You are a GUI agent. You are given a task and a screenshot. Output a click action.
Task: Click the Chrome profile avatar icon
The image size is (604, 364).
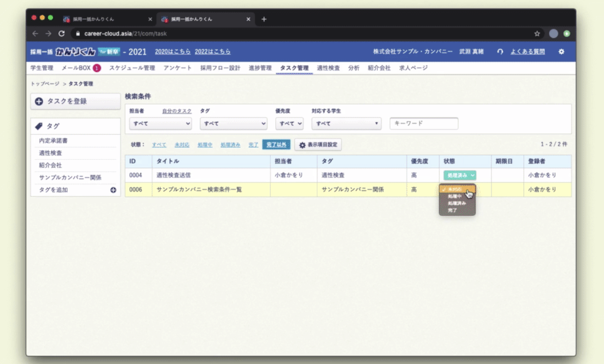(x=553, y=34)
